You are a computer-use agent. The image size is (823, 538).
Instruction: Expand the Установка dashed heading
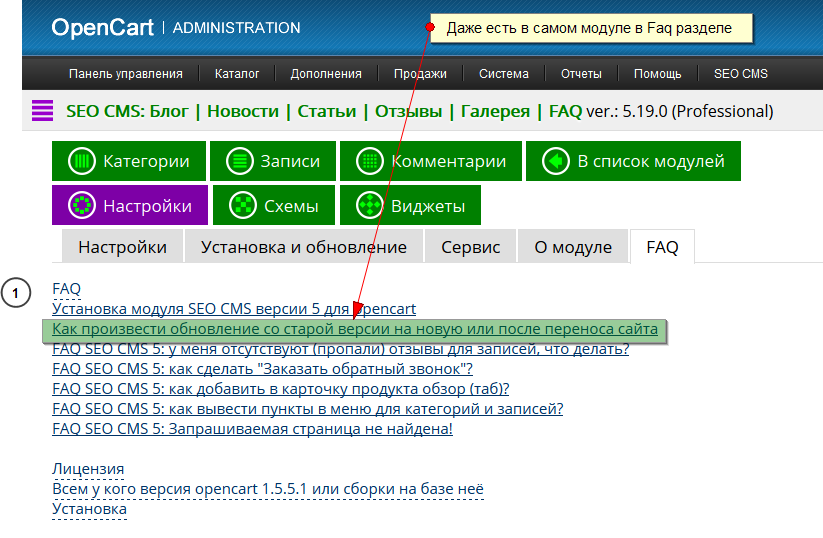pos(89,509)
